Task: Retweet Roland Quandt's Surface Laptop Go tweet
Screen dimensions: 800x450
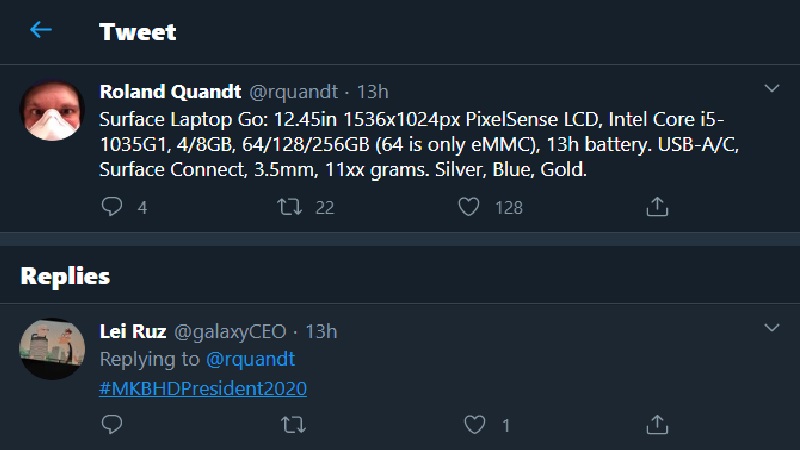Action: tap(291, 207)
